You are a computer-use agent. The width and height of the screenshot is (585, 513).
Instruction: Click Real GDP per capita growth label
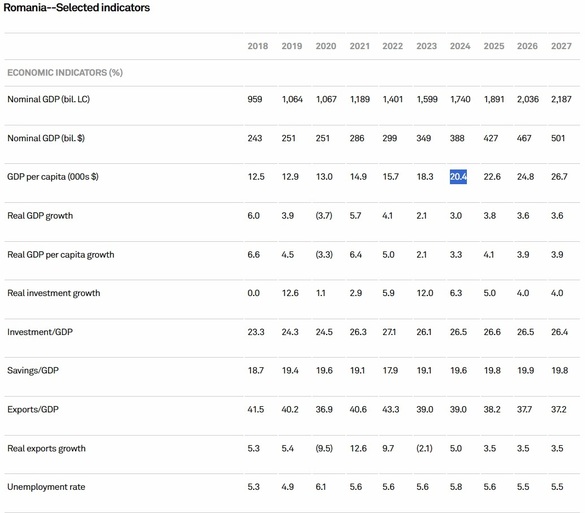[61, 254]
